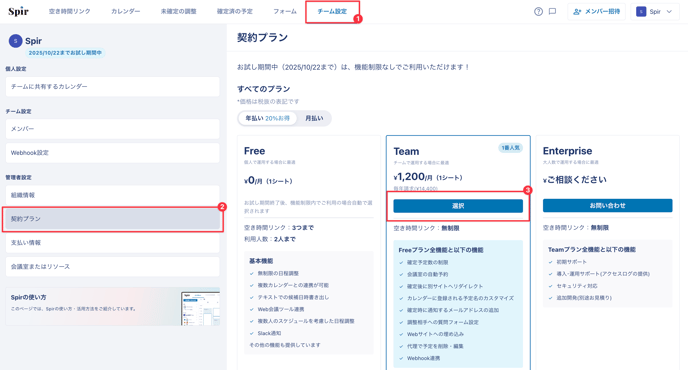Click the add-member icon on メンバー招待

[577, 12]
